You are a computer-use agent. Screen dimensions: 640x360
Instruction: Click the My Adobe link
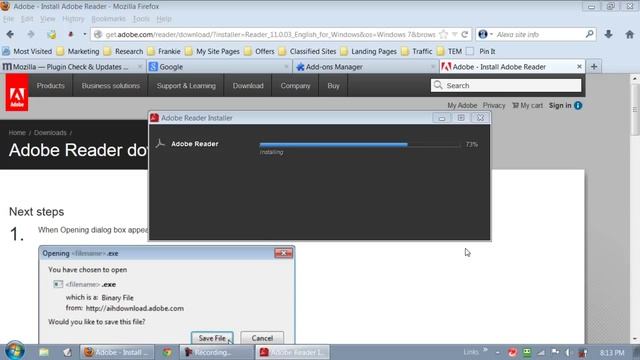pyautogui.click(x=462, y=105)
